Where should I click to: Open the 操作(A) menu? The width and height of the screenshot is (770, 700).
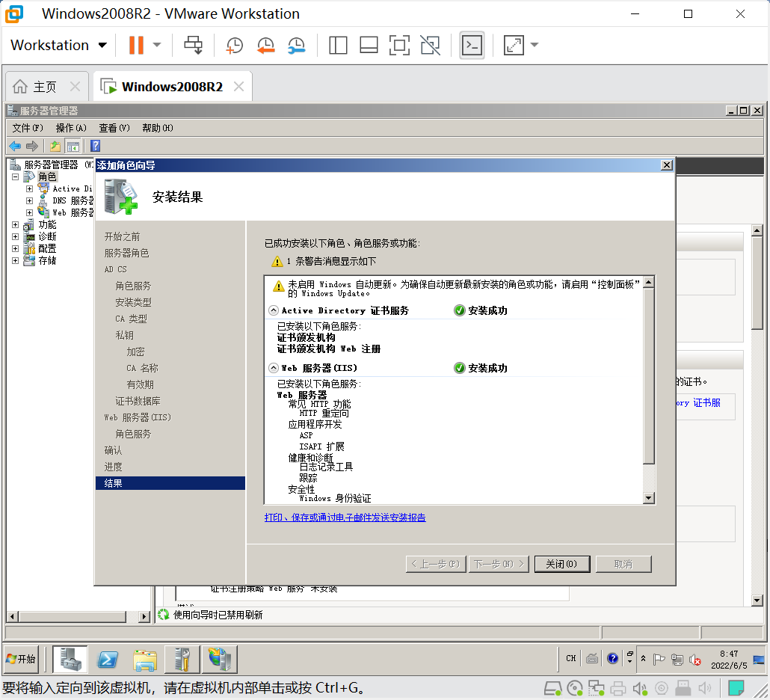[x=71, y=128]
